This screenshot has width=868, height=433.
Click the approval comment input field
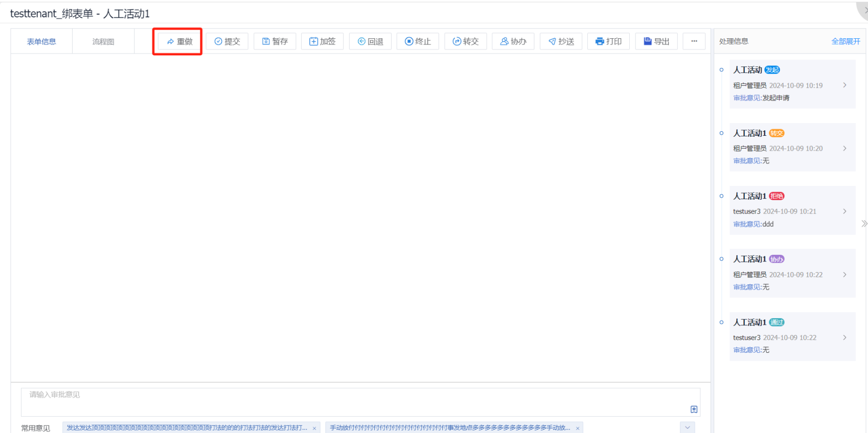point(353,401)
